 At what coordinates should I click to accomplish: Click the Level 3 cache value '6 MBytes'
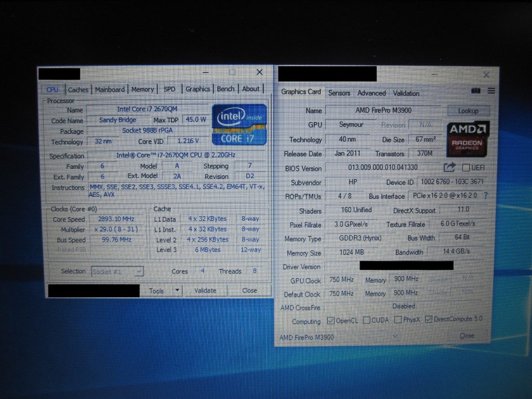point(208,250)
